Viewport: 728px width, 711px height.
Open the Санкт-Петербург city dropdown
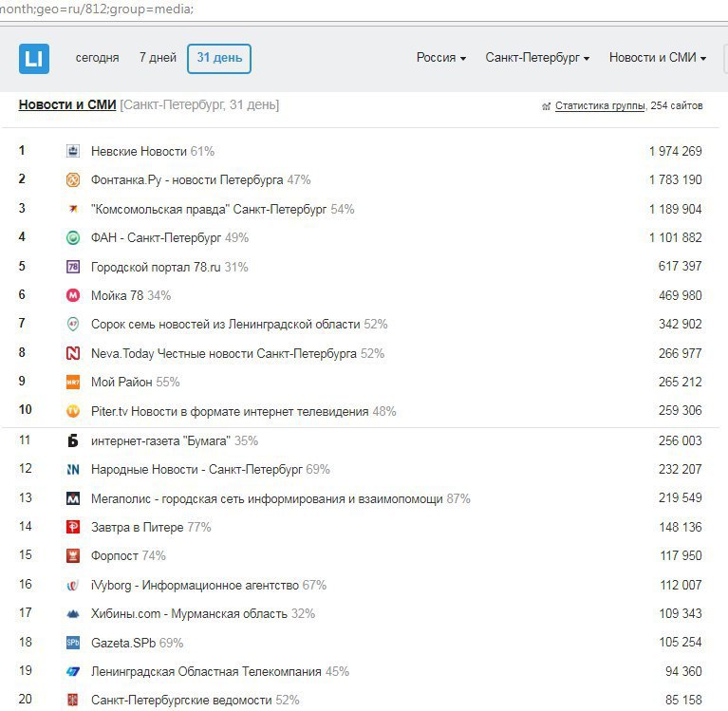(537, 58)
